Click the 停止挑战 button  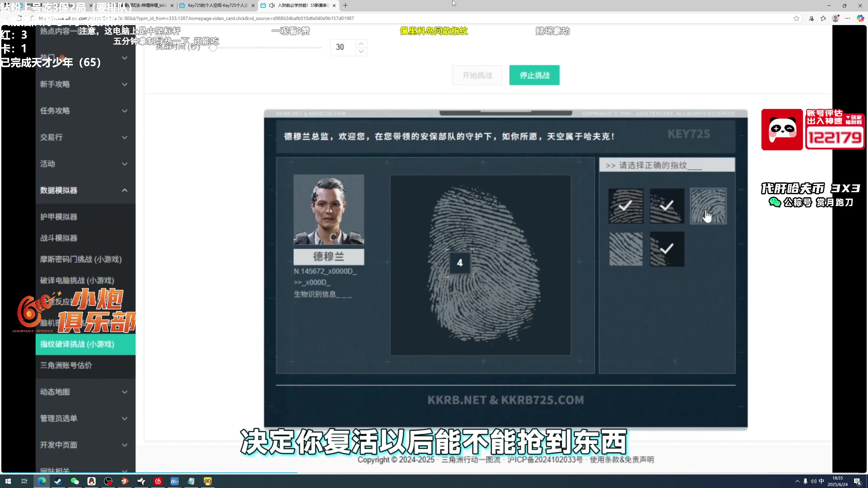(534, 75)
